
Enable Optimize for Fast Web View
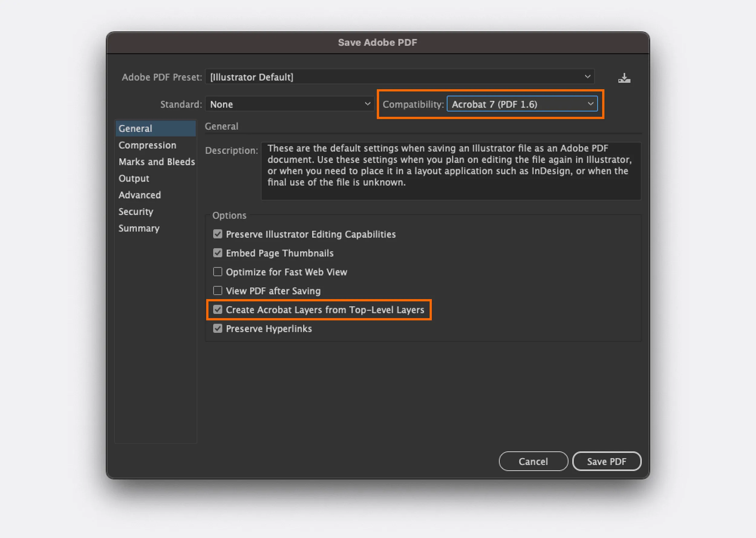[x=217, y=272]
